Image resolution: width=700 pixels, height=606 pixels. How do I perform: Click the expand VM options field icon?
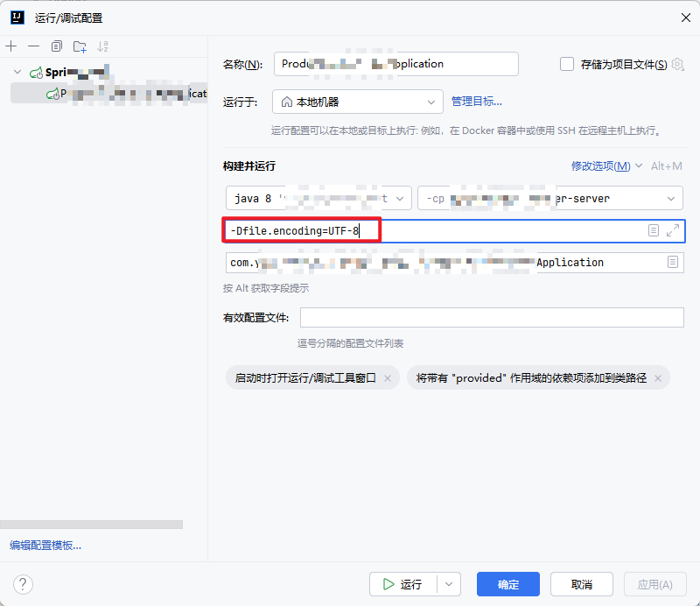coord(672,230)
